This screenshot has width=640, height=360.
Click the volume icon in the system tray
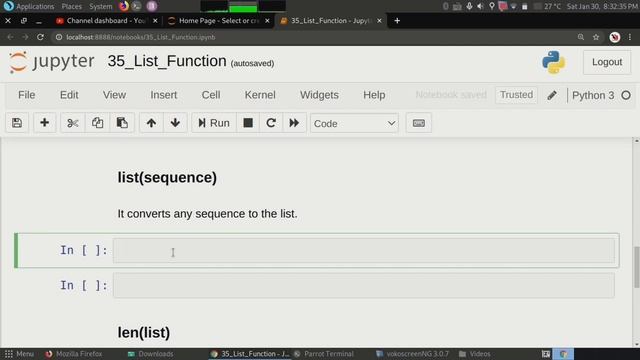480,6
